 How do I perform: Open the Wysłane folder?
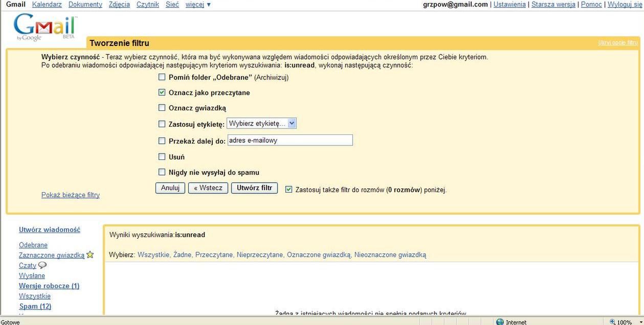point(32,275)
